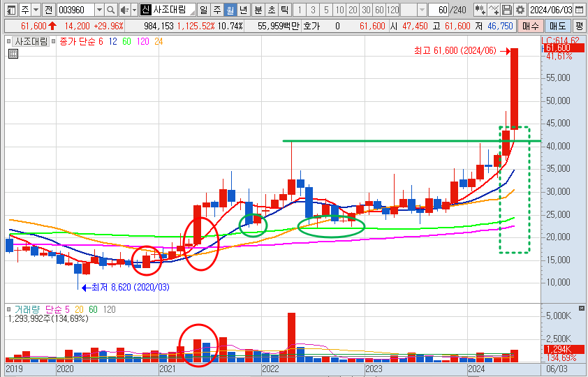Choose interval 60 toolbar button

379,10
